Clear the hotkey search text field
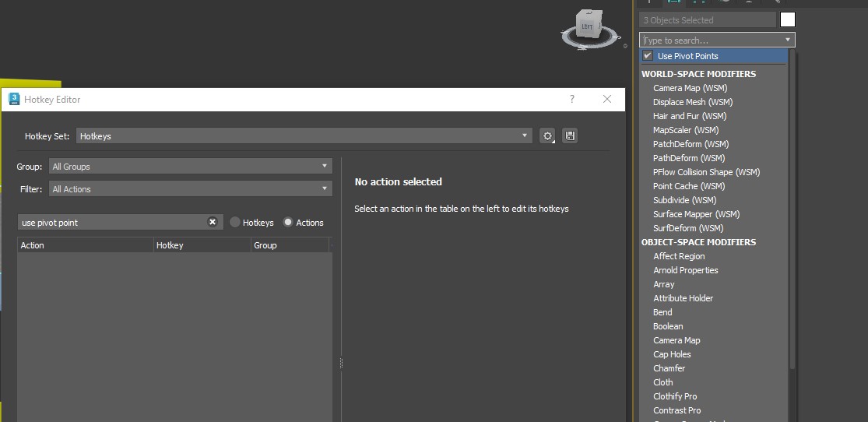868x422 pixels. pos(213,222)
